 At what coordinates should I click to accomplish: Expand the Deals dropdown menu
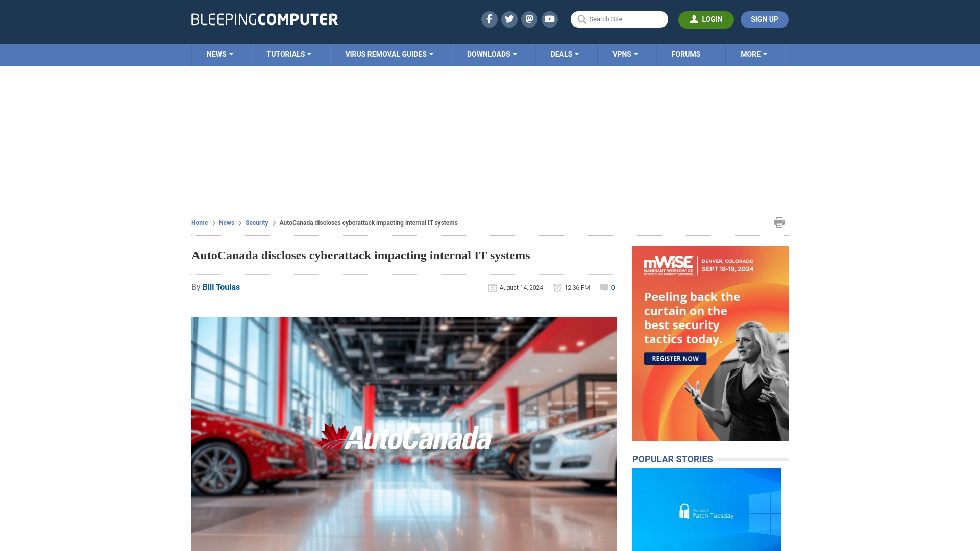pyautogui.click(x=565, y=54)
